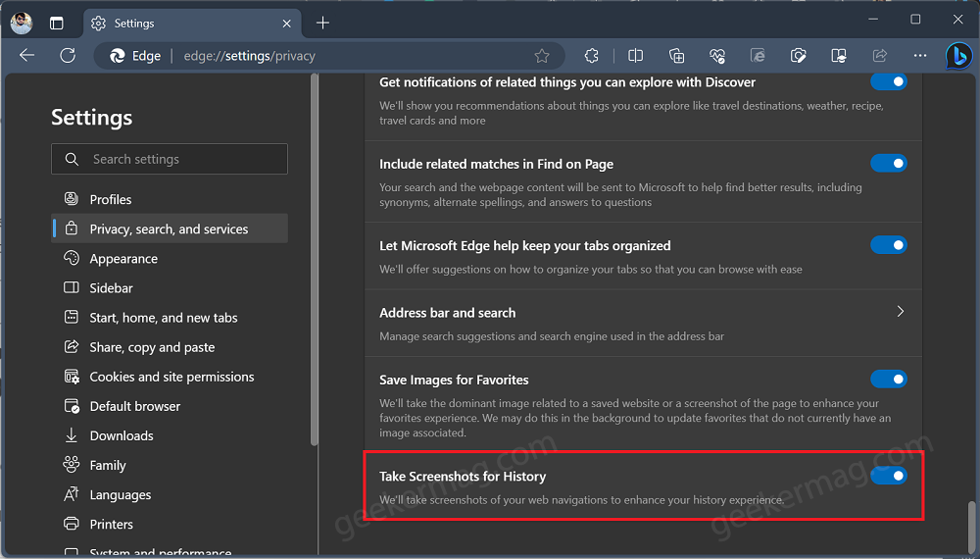Click the address bar URL
This screenshot has height=559, width=980.
pos(249,56)
